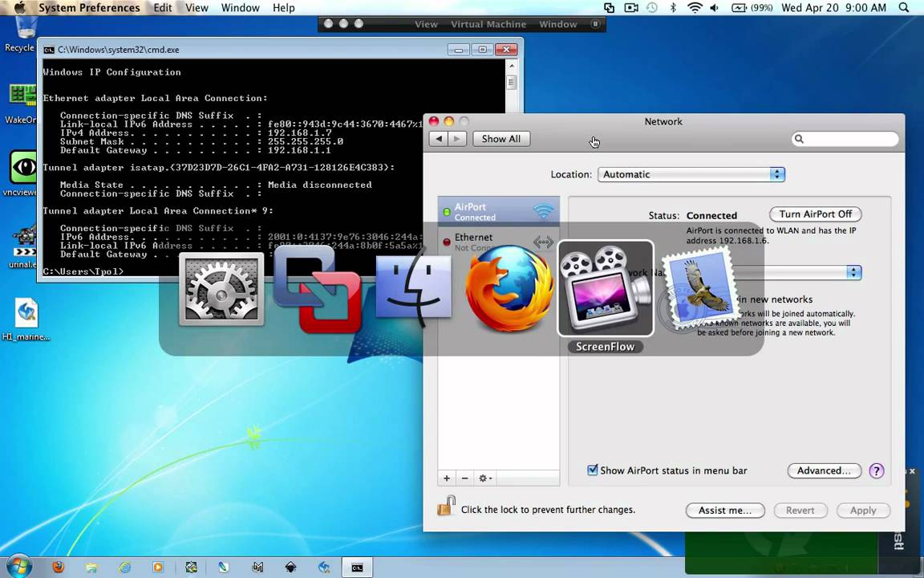Screen dimensions: 924x578
Task: Click the WakeOn desktop icon
Action: pos(21,104)
